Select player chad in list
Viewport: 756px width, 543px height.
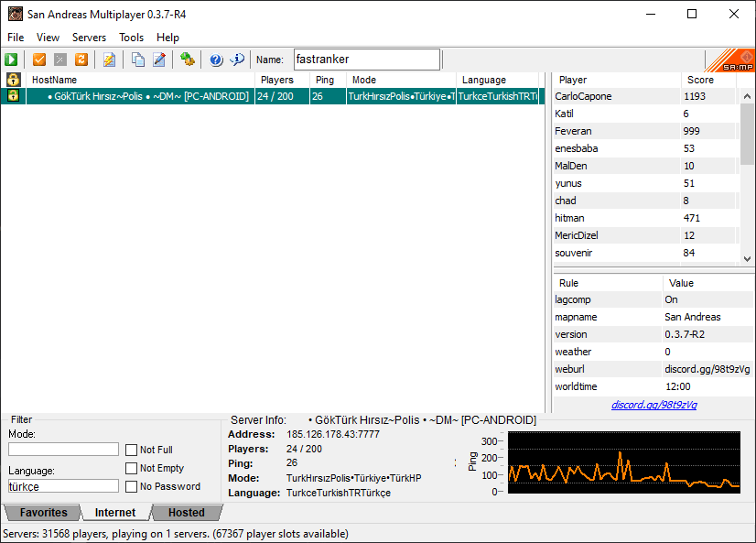(646, 201)
